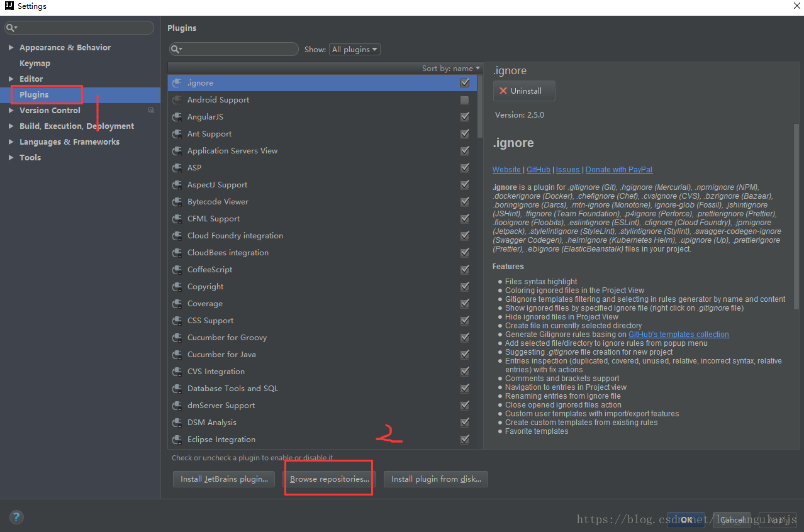Focus the plugins search field
The width and height of the screenshot is (804, 532).
234,49
